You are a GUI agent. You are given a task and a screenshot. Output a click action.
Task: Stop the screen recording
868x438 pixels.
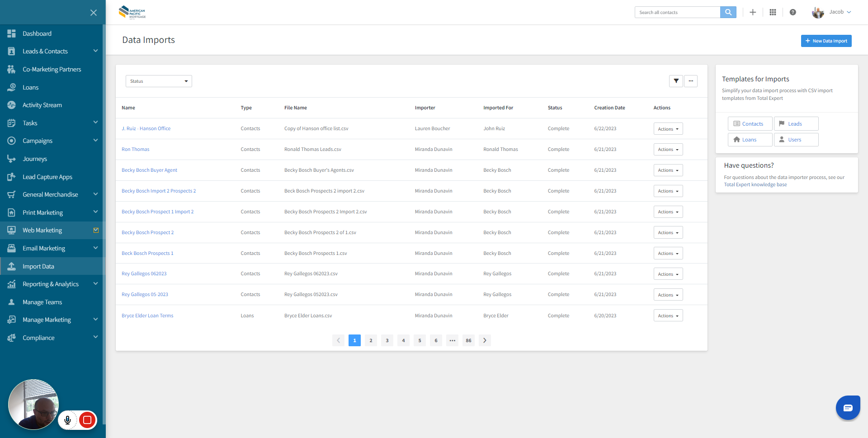87,420
